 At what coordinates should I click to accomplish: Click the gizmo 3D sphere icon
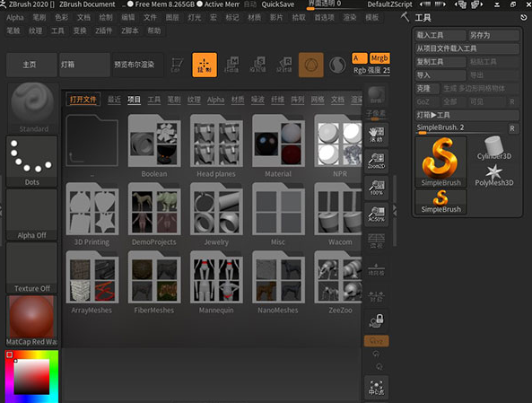[x=310, y=65]
